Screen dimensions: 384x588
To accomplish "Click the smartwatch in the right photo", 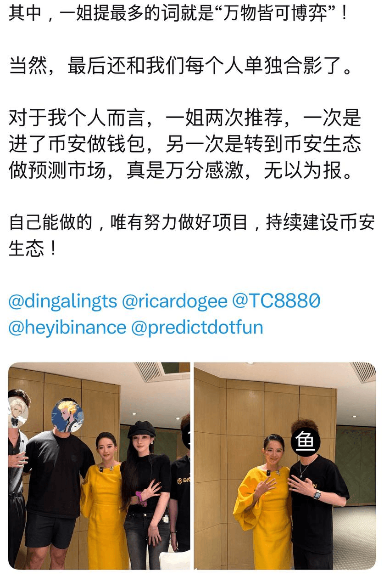I will (317, 495).
